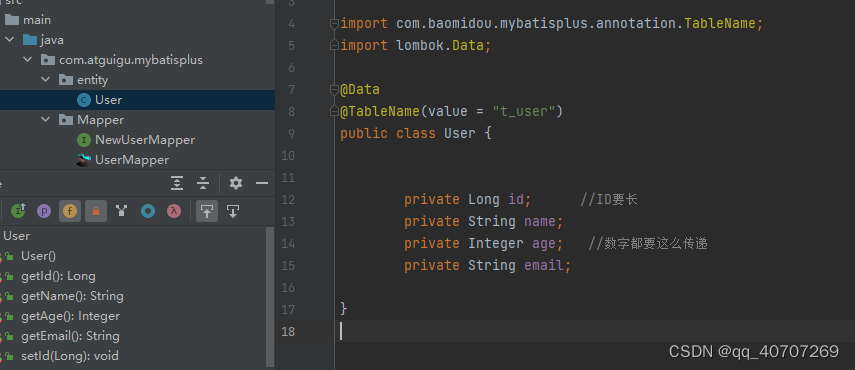
Task: Toggle Show Properties purple p filter
Action: click(x=44, y=211)
